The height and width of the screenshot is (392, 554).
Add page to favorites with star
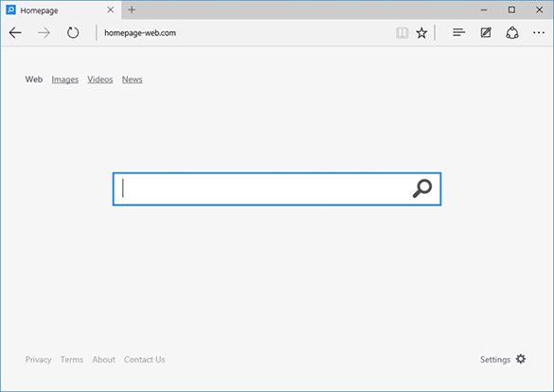421,33
